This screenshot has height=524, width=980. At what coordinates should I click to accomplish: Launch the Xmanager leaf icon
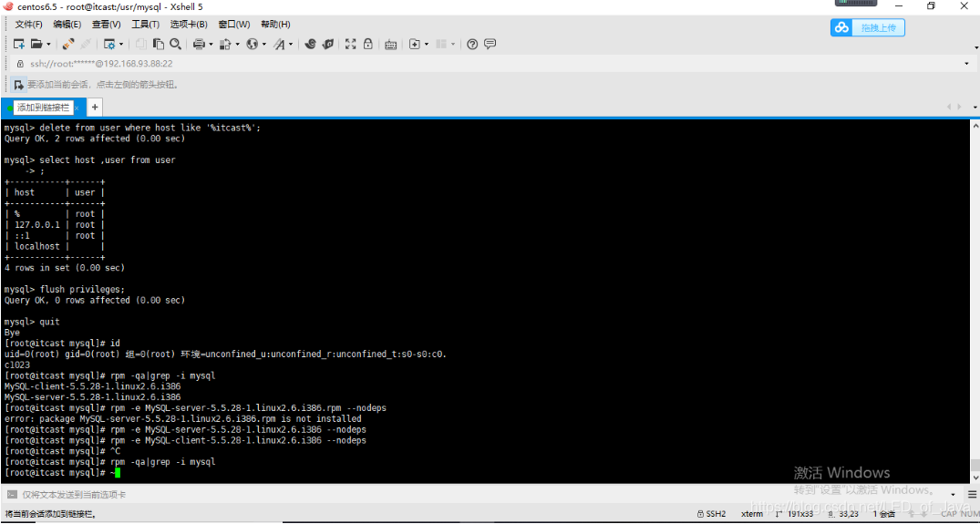tap(327, 44)
